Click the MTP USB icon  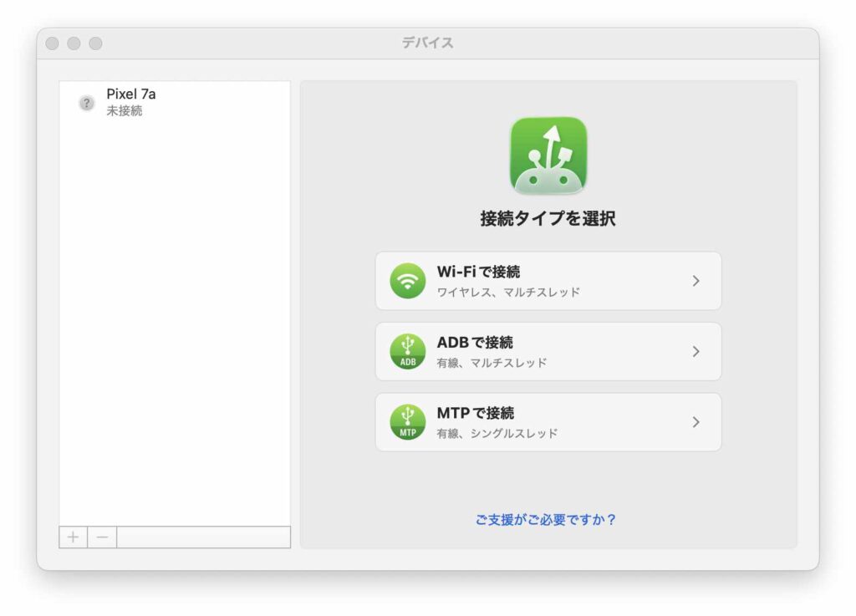click(x=408, y=422)
